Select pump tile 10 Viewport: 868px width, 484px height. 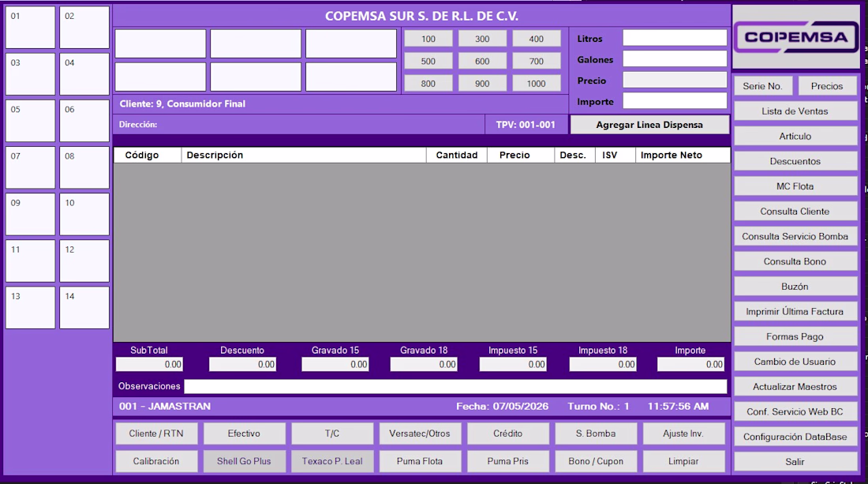coord(84,214)
